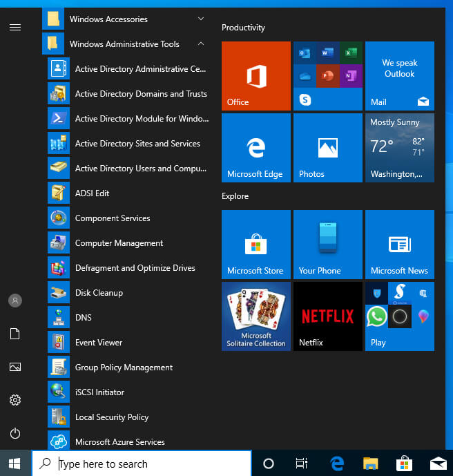This screenshot has height=476, width=453.
Task: Open the Weather tile for Washington
Action: pyautogui.click(x=400, y=148)
